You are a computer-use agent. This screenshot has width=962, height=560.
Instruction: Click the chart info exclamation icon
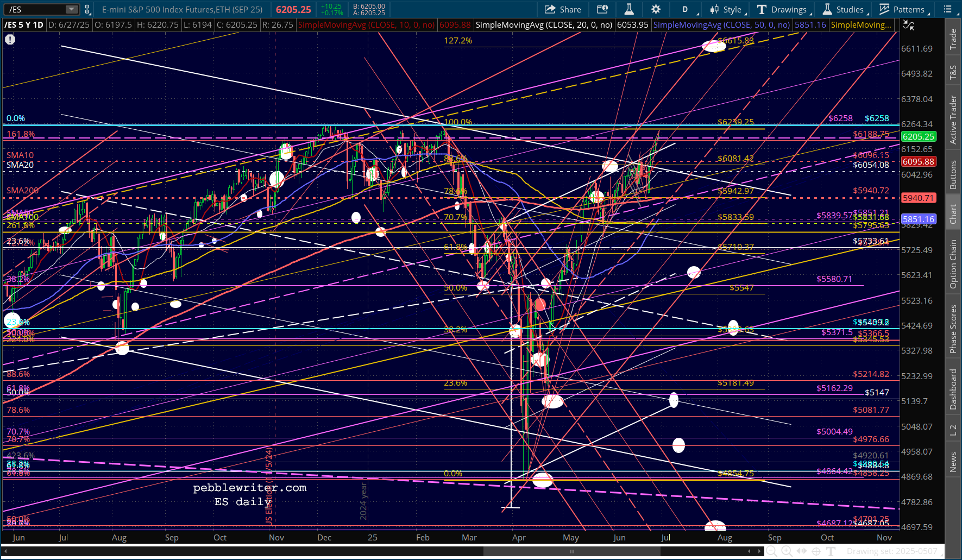pyautogui.click(x=10, y=39)
